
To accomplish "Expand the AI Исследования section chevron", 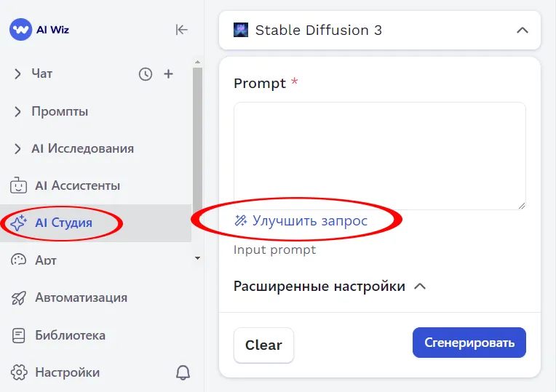I will coord(18,148).
